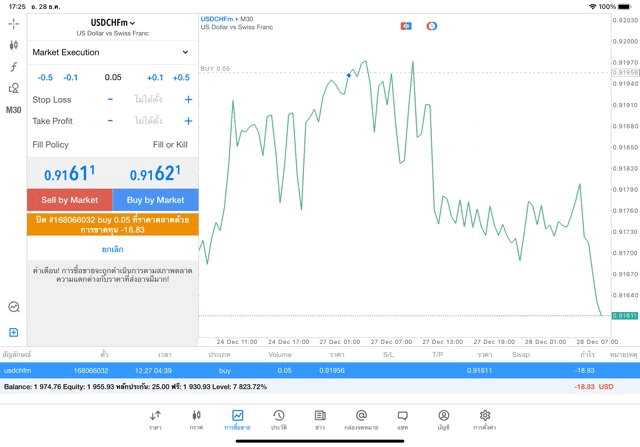Open the chat tab with speech bubble
Image resolution: width=640 pixels, height=447 pixels.
402,420
